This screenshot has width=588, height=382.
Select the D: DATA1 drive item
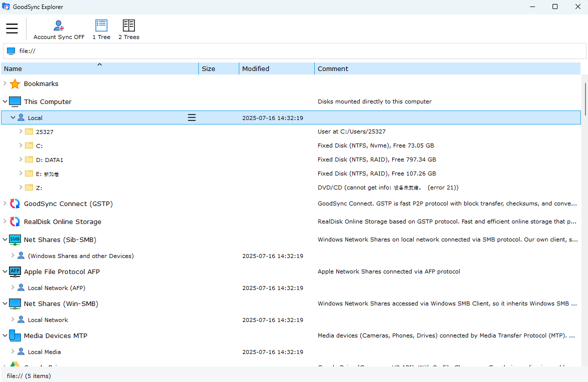pyautogui.click(x=49, y=160)
